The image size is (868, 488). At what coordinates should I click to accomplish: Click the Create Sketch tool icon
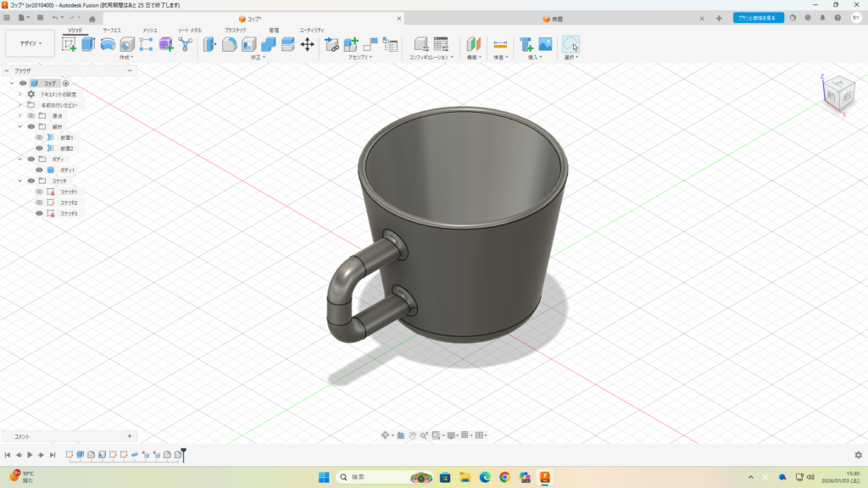70,44
